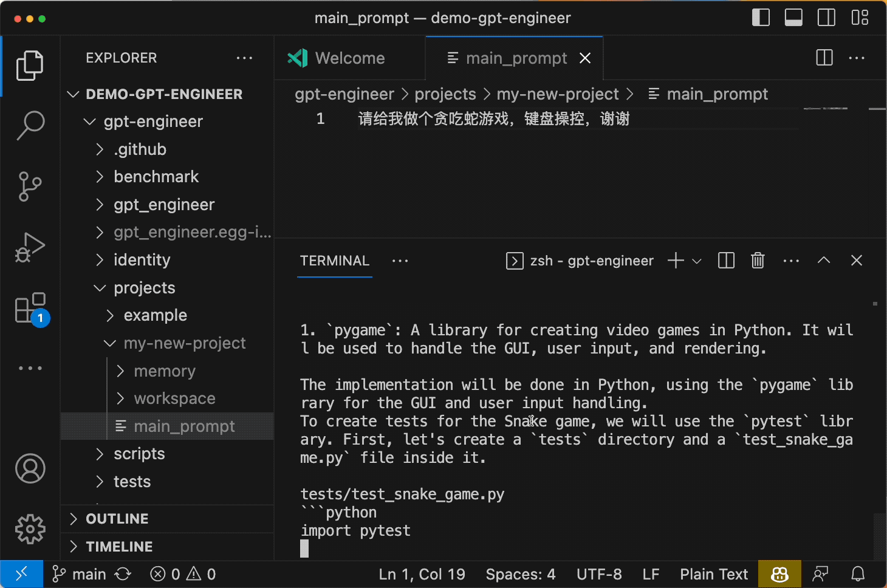Select main_prompt file in the Explorer
Viewport: 887px width, 588px height.
coord(184,426)
